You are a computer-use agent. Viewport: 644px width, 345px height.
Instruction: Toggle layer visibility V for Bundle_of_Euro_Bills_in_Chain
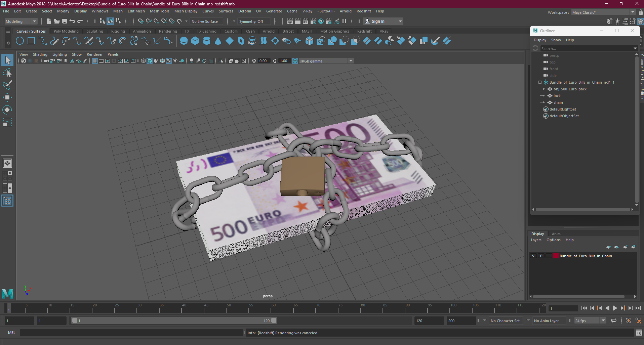(533, 256)
